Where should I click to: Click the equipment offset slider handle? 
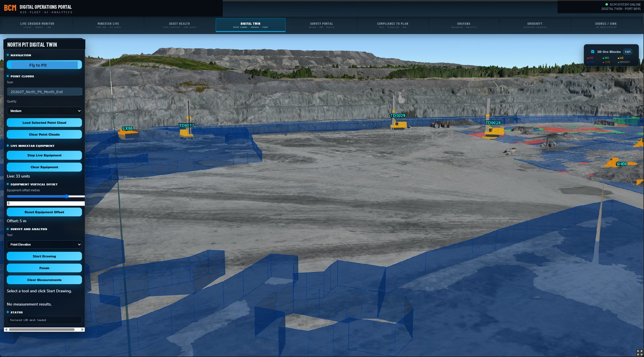coord(67,196)
